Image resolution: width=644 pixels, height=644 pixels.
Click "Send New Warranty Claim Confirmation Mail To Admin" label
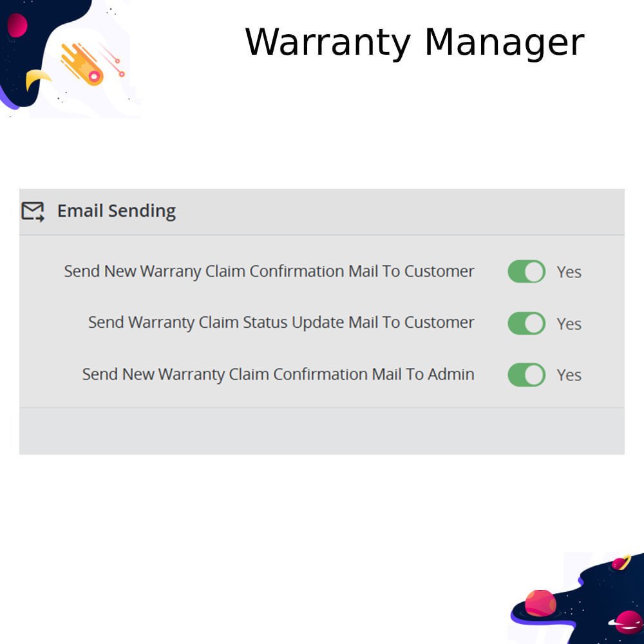pyautogui.click(x=278, y=375)
